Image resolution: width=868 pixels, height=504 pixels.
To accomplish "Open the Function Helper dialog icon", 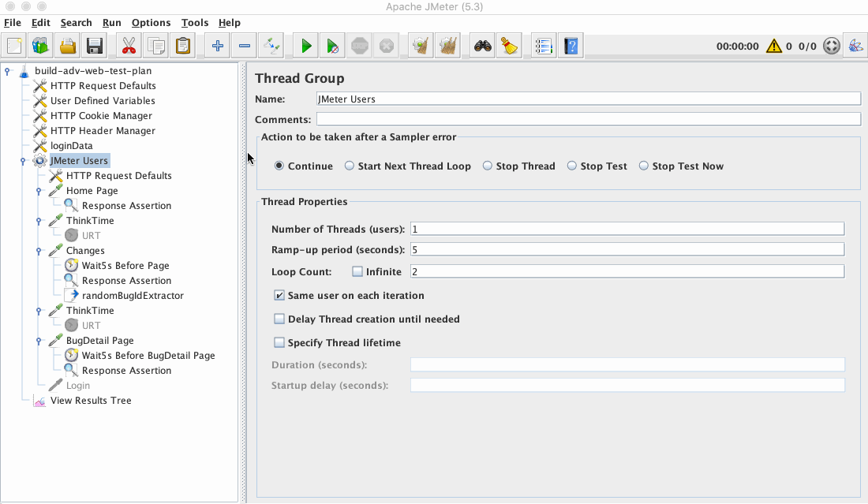I will point(544,46).
